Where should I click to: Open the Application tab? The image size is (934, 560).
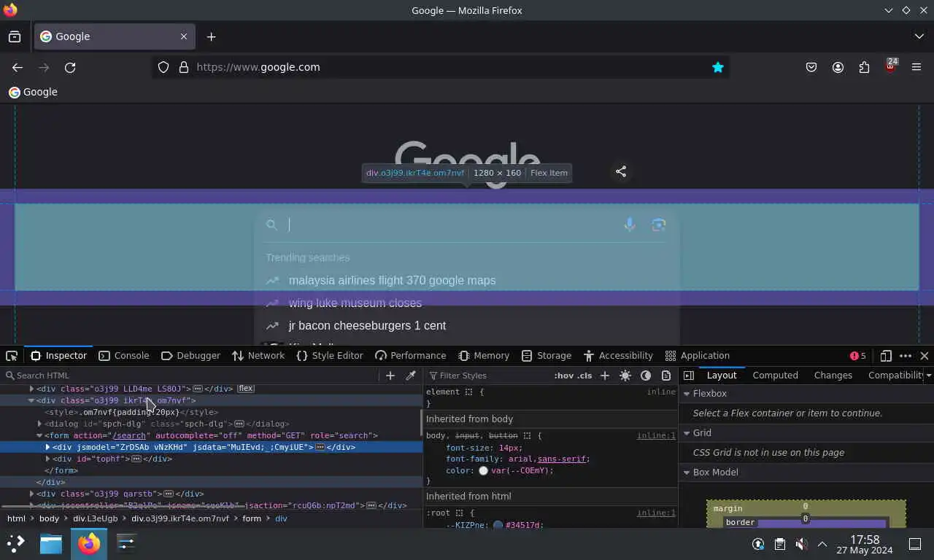697,356
